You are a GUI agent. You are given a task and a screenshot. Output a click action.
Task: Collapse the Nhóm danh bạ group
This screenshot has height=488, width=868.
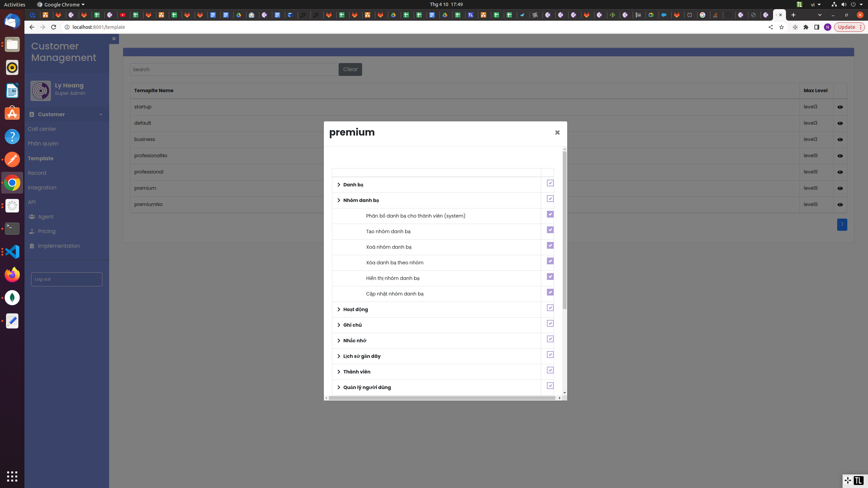[339, 200]
